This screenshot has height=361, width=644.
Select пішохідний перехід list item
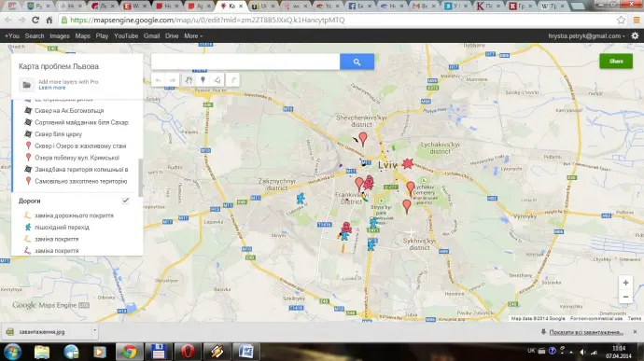tap(62, 227)
